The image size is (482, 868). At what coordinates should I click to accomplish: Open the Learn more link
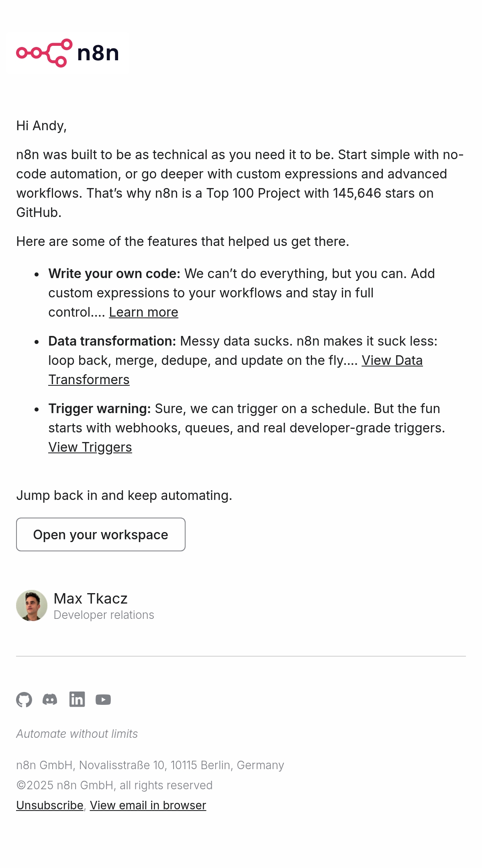(143, 312)
